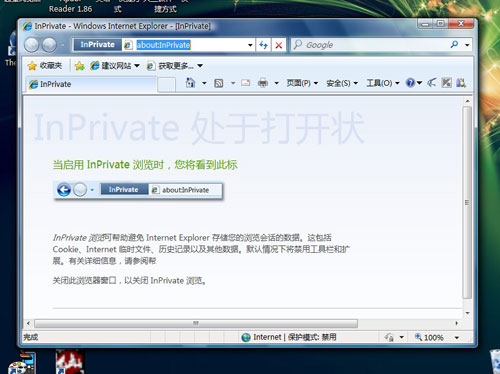The image size is (500, 374).
Task: Click the search magnifier button
Action: tap(454, 44)
